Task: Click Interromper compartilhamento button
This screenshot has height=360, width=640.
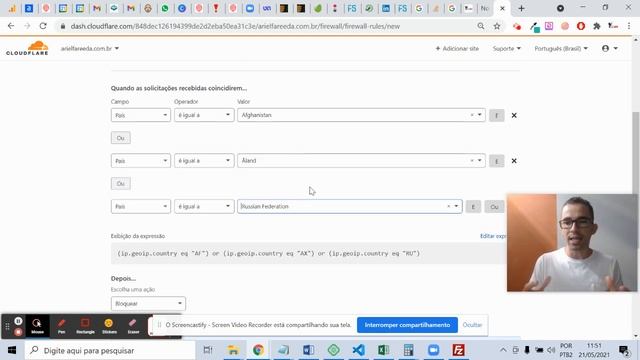Action: [407, 325]
